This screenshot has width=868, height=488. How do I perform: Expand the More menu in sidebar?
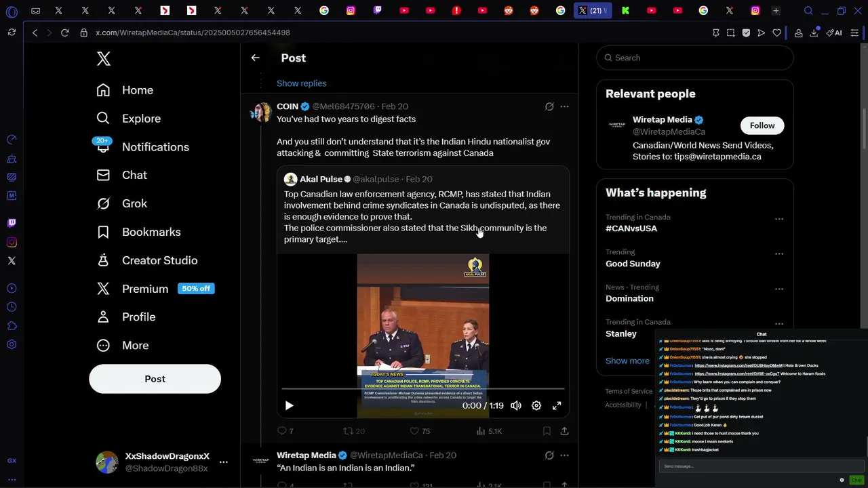[123, 346]
